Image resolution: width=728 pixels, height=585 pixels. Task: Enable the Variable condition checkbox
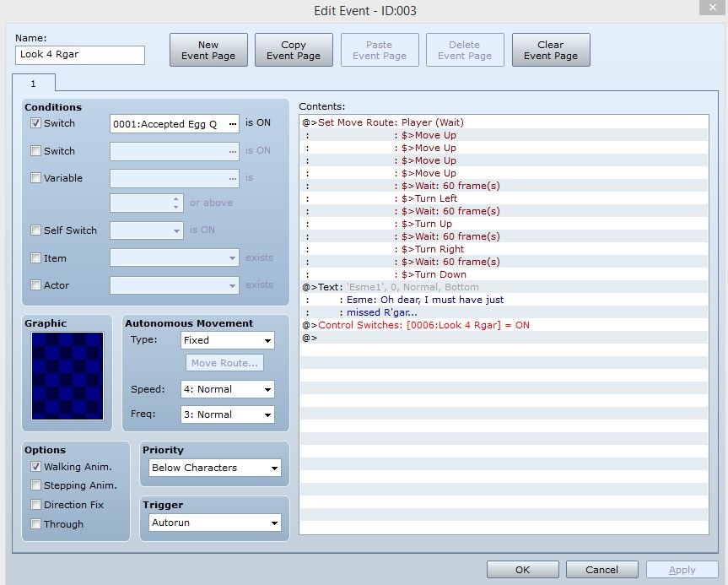35,178
